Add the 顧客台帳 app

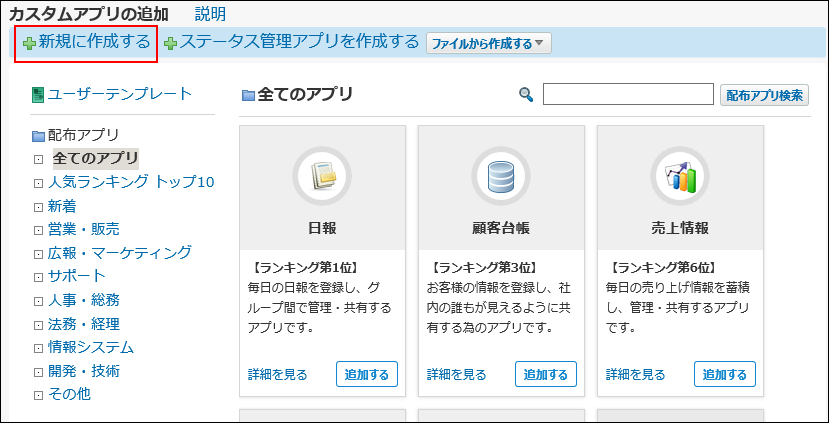(546, 375)
